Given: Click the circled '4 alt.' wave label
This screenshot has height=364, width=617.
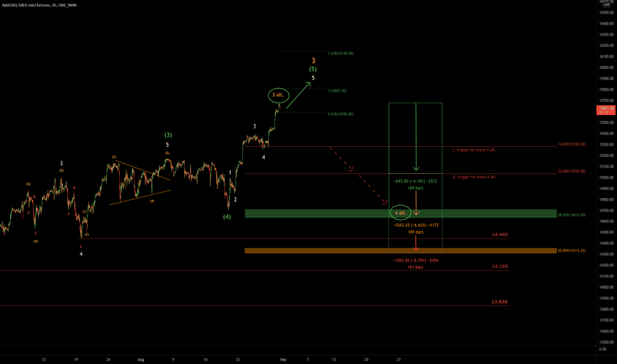Looking at the screenshot, I should tap(400, 213).
